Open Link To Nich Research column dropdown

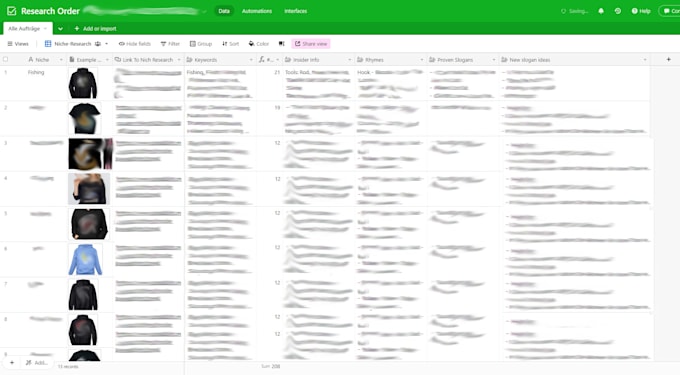(x=179, y=60)
